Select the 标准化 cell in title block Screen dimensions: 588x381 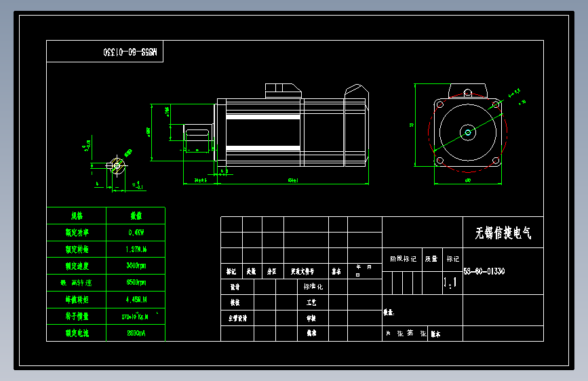point(313,287)
